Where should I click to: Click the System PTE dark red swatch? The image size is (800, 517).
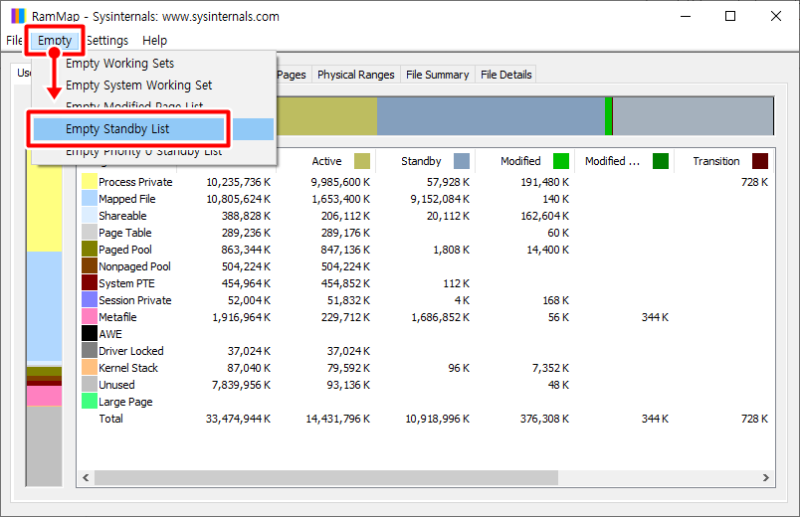coord(89,283)
